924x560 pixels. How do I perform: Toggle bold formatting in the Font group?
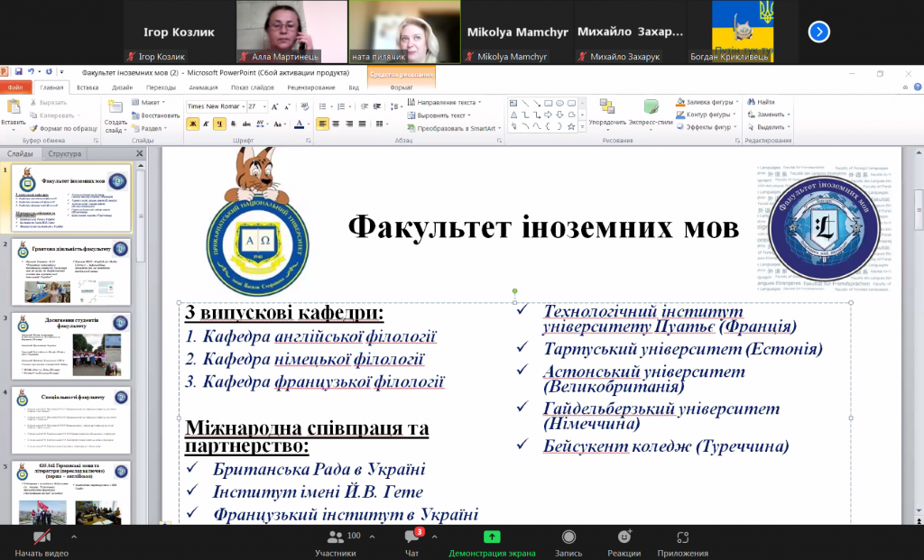193,124
